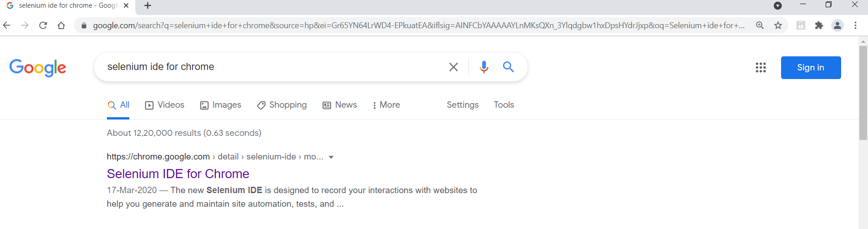868x229 pixels.
Task: Click the blue search magnifier button
Action: (x=508, y=67)
